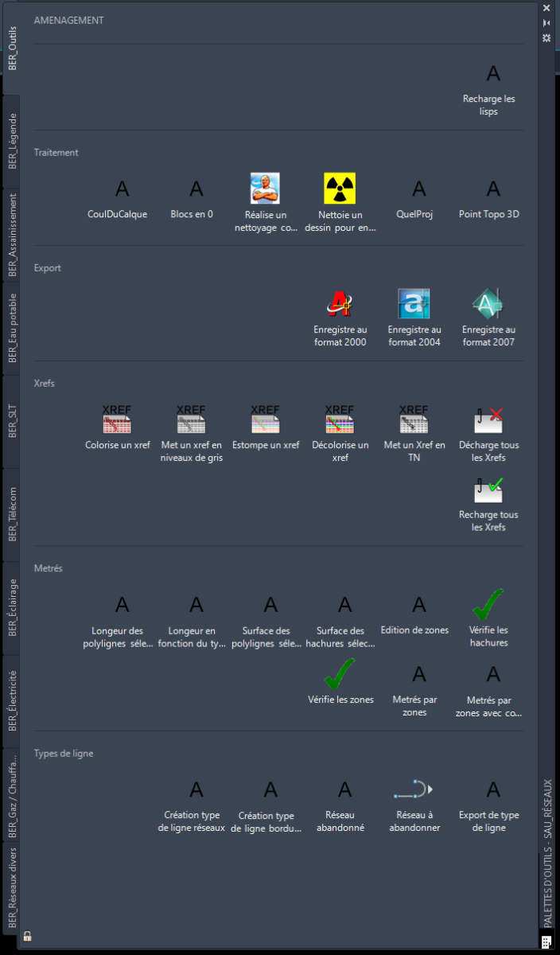Click Décharge tous les Xrefs icon

tap(489, 419)
